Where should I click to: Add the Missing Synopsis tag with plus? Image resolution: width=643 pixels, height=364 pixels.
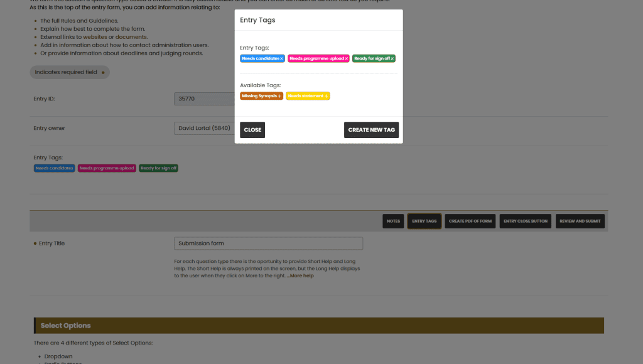(x=279, y=96)
